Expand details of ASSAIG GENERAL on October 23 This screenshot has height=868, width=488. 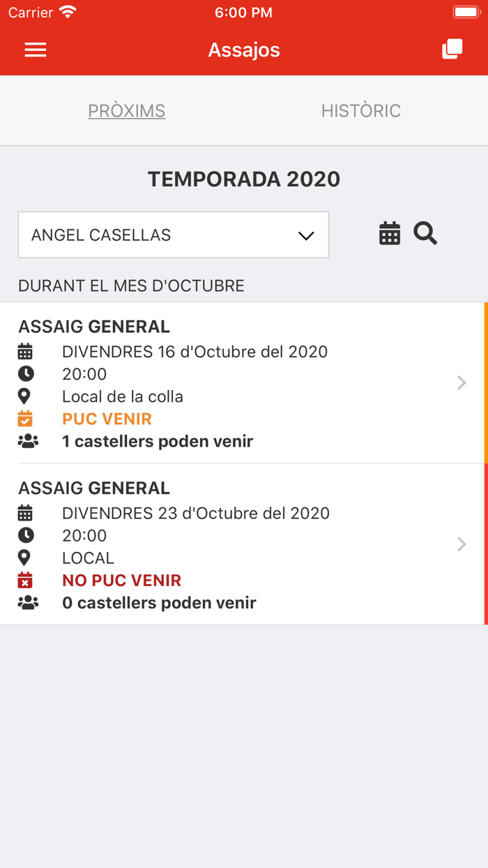pos(461,544)
